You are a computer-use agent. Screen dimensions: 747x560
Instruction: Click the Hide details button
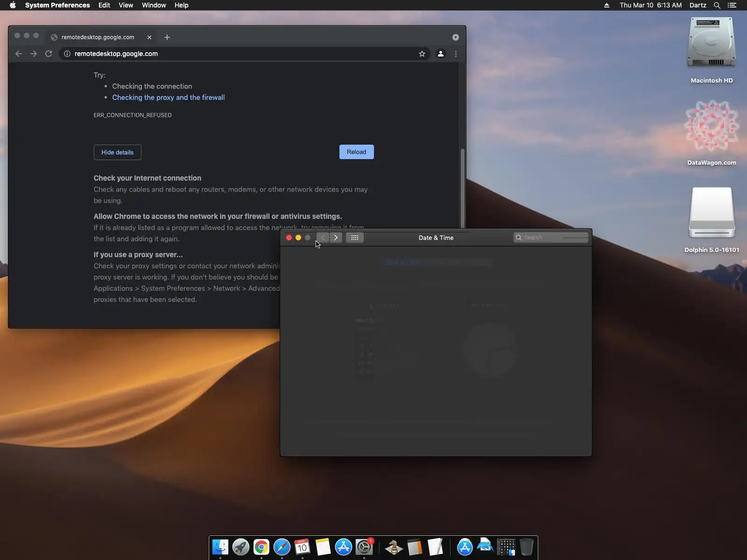click(x=118, y=152)
